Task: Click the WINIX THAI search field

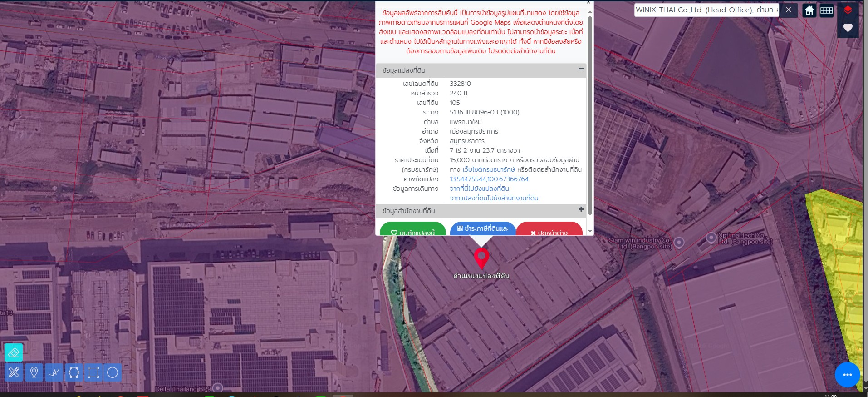Action: (706, 10)
